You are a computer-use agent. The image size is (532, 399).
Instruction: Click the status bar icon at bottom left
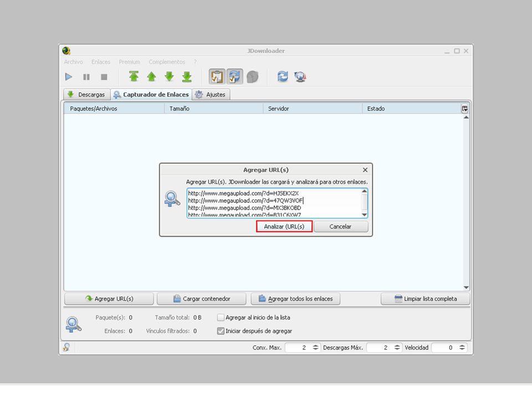click(66, 347)
